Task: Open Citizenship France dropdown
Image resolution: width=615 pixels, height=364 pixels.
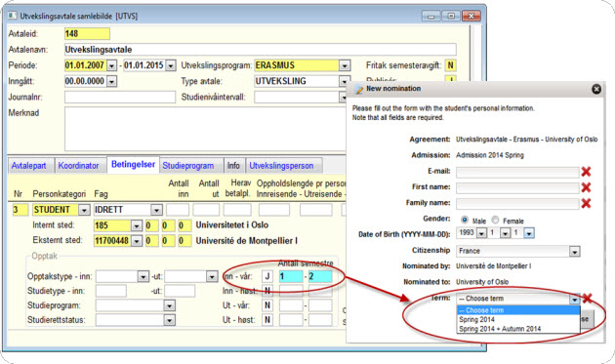Action: pos(575,252)
